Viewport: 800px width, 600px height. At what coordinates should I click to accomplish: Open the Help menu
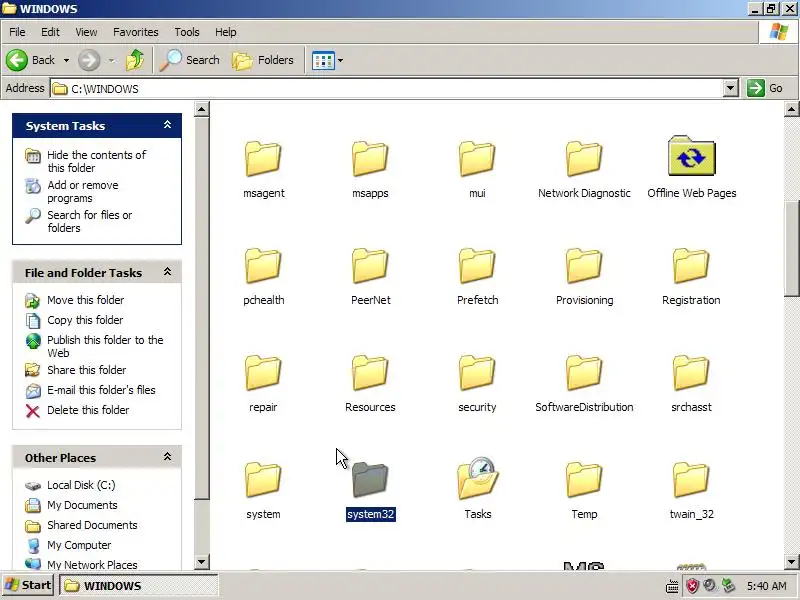point(226,32)
